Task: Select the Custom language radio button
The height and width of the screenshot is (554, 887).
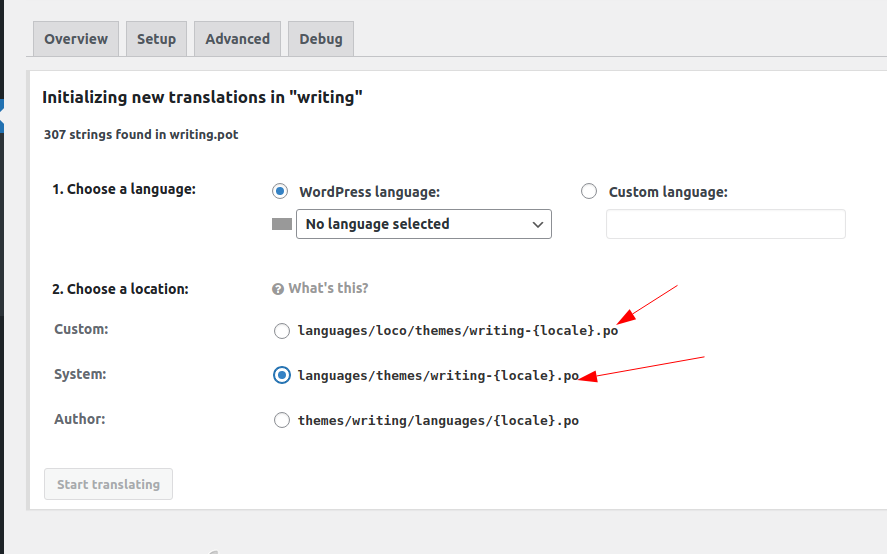Action: [589, 192]
